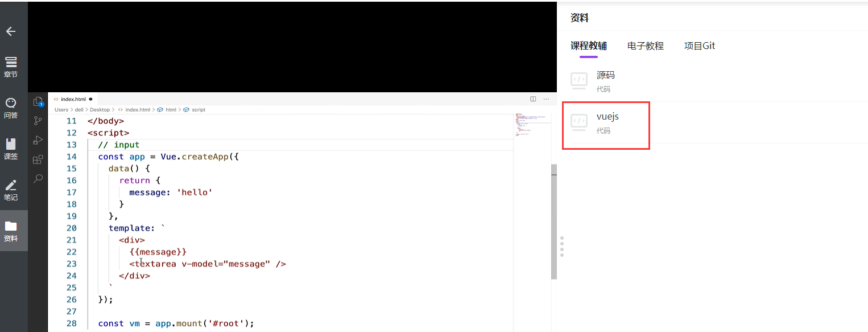The image size is (868, 332).
Task: Click "message: 'hello'" in the code
Action: (x=171, y=192)
